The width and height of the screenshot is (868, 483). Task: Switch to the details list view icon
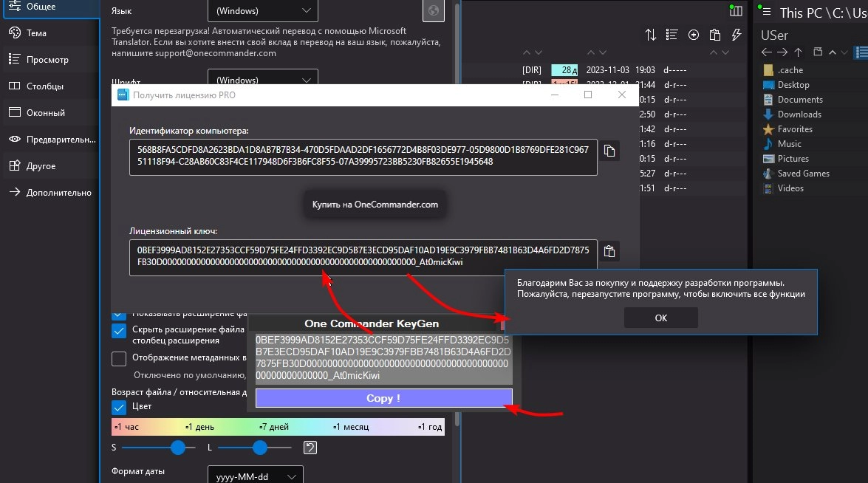click(x=671, y=35)
